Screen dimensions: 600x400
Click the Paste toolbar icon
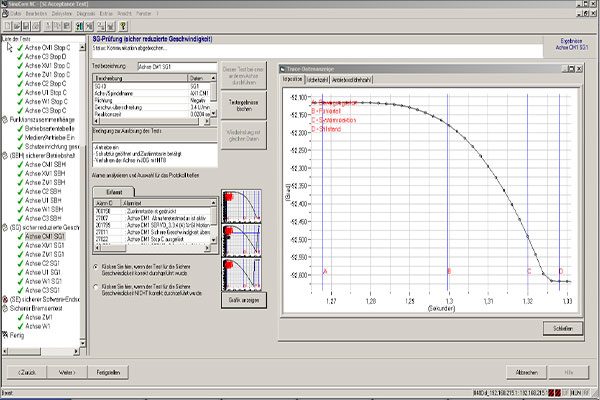click(x=67, y=26)
